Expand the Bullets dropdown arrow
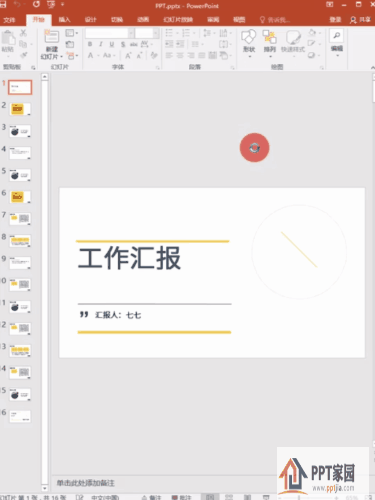 click(x=177, y=33)
